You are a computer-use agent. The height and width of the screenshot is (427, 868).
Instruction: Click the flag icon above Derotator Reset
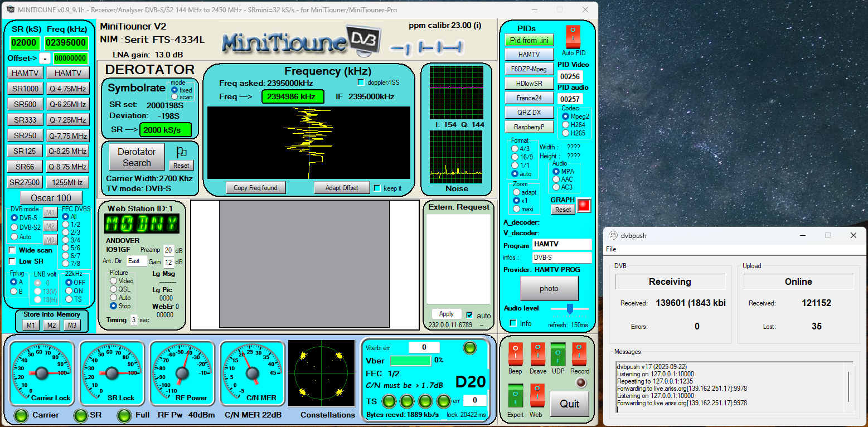(x=181, y=152)
